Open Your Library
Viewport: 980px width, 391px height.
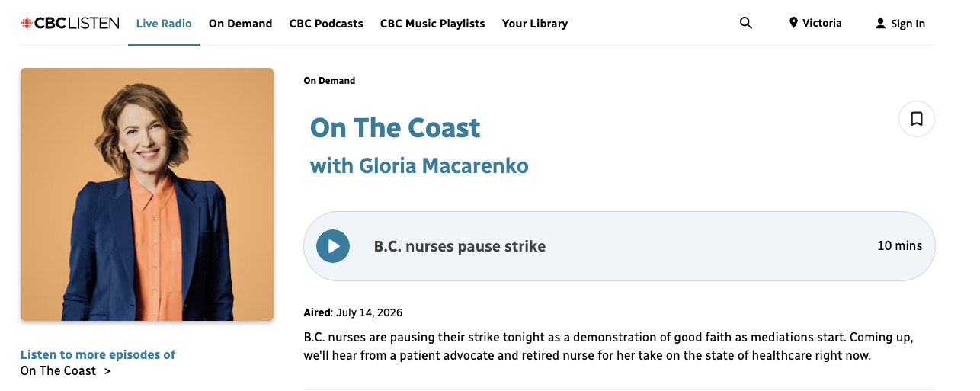click(x=535, y=24)
